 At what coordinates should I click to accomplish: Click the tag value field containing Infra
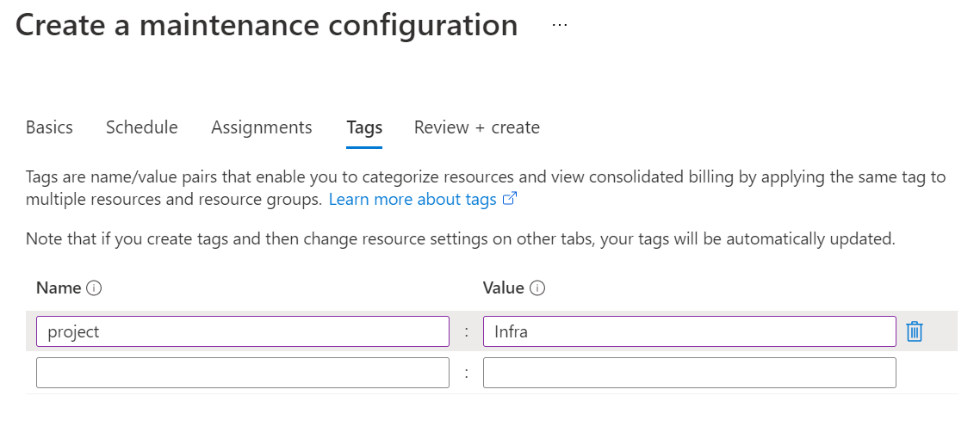689,331
